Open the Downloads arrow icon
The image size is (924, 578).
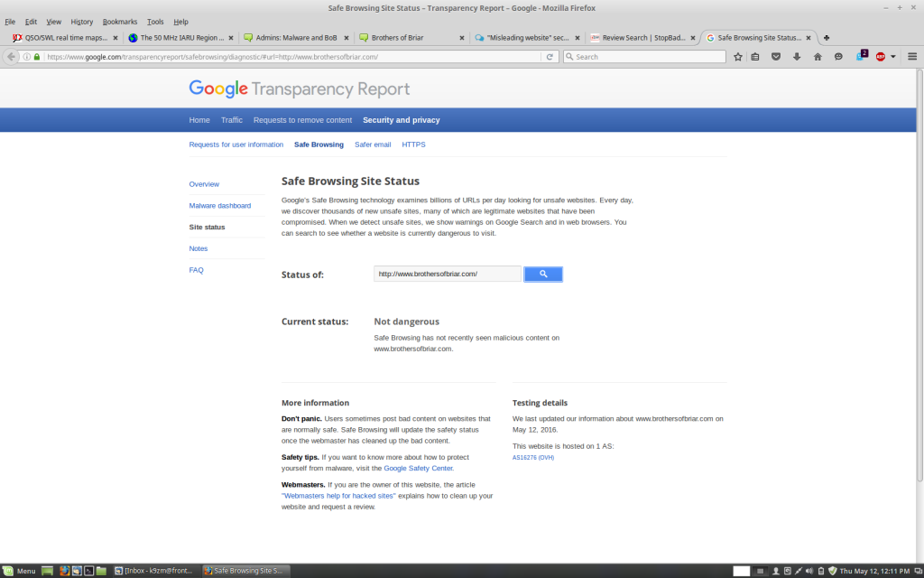click(797, 57)
